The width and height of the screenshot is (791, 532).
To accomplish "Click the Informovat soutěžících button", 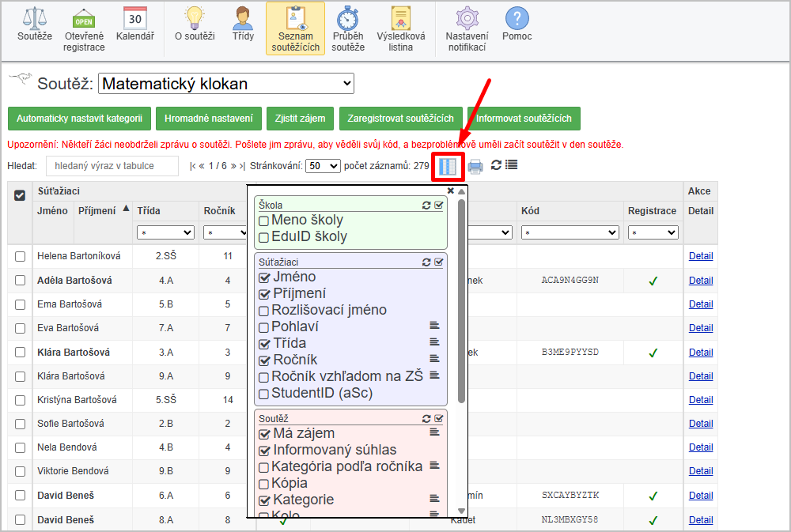I will click(x=524, y=119).
